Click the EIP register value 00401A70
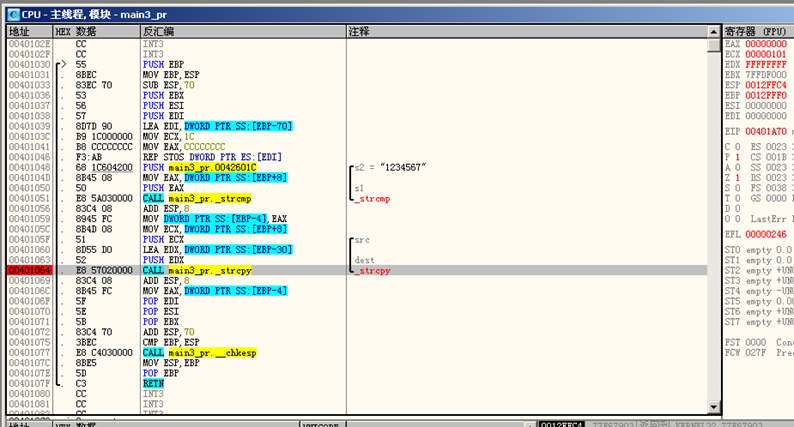 pyautogui.click(x=765, y=130)
